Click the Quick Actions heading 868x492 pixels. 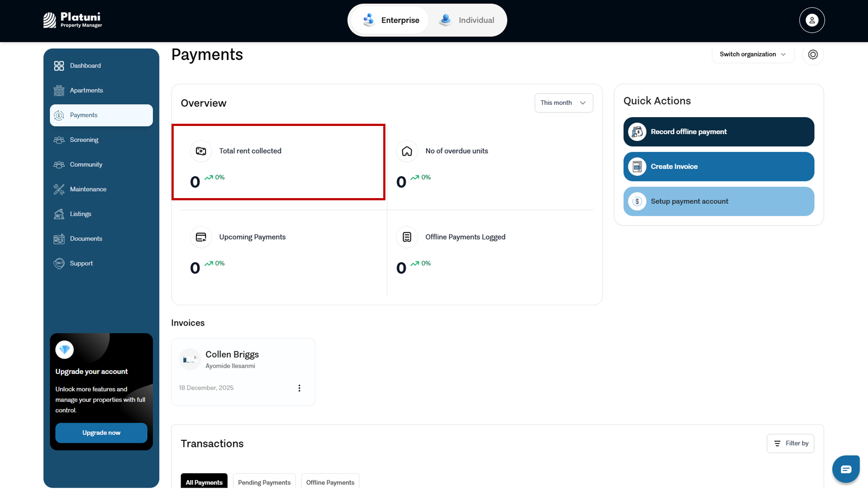[x=657, y=101]
